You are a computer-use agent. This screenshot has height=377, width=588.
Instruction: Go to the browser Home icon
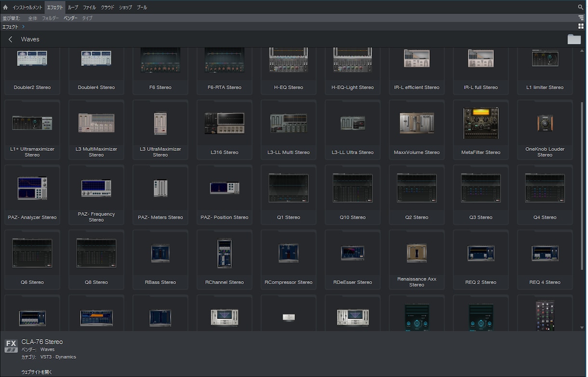[x=5, y=7]
